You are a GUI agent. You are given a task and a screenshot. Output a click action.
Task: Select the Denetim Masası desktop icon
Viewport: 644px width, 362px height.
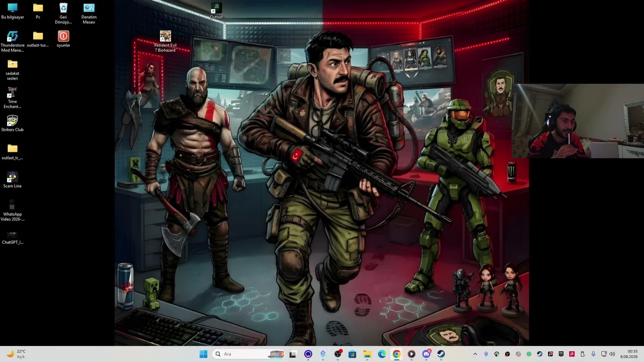89,14
